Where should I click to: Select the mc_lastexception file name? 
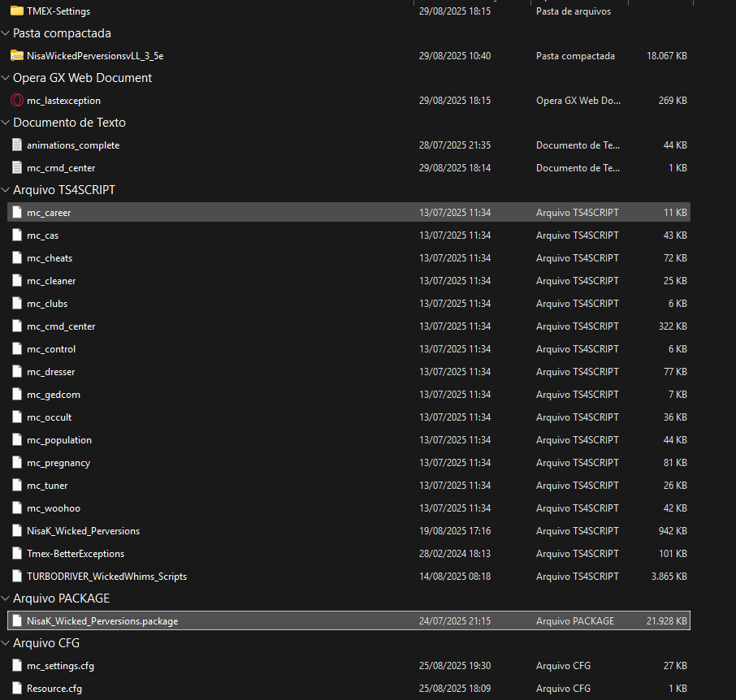pos(63,101)
